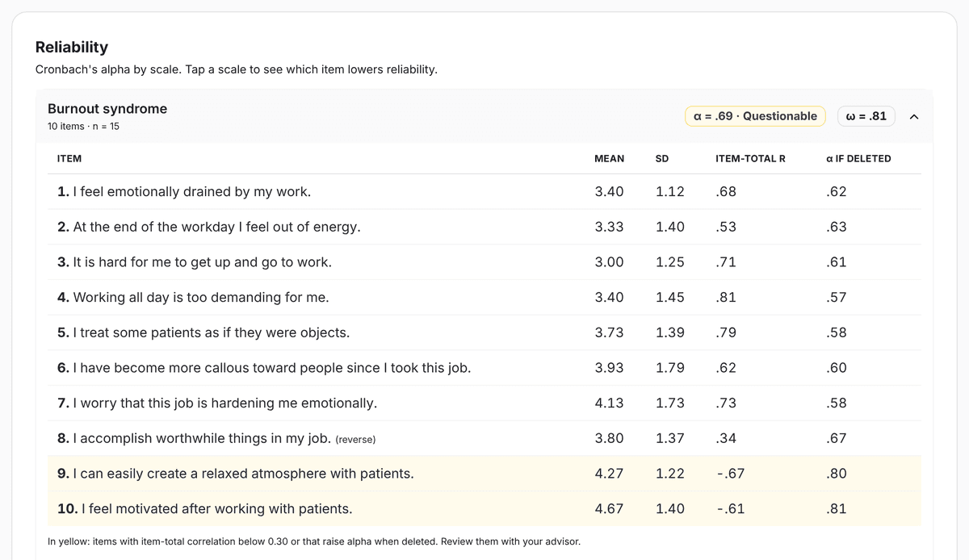Click item 3's mean value 3.00
The image size is (969, 560).
(609, 262)
